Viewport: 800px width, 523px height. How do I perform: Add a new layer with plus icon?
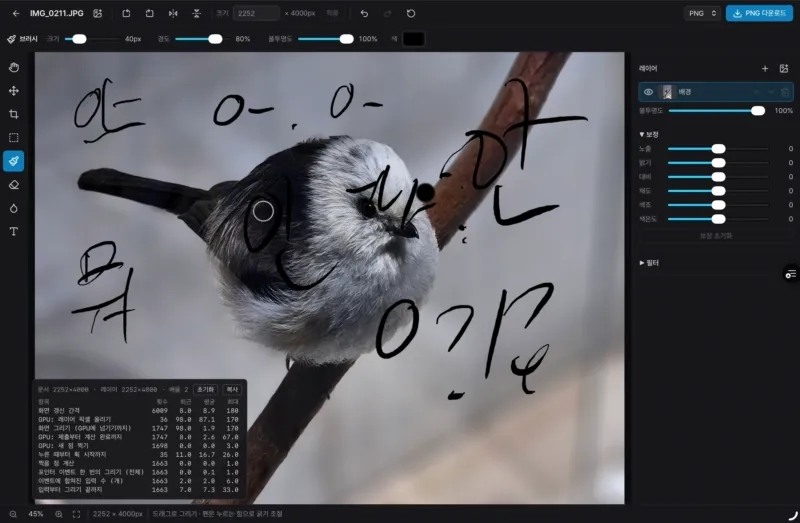click(x=765, y=68)
